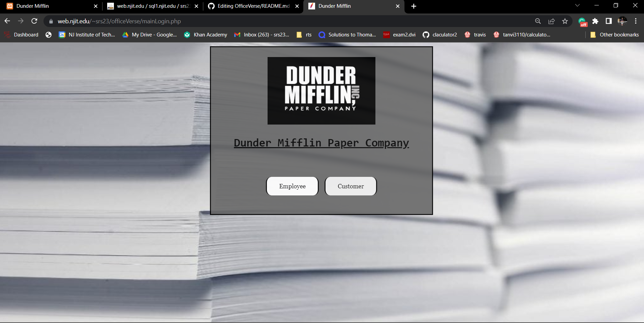Click the Customer login button

[x=350, y=186]
